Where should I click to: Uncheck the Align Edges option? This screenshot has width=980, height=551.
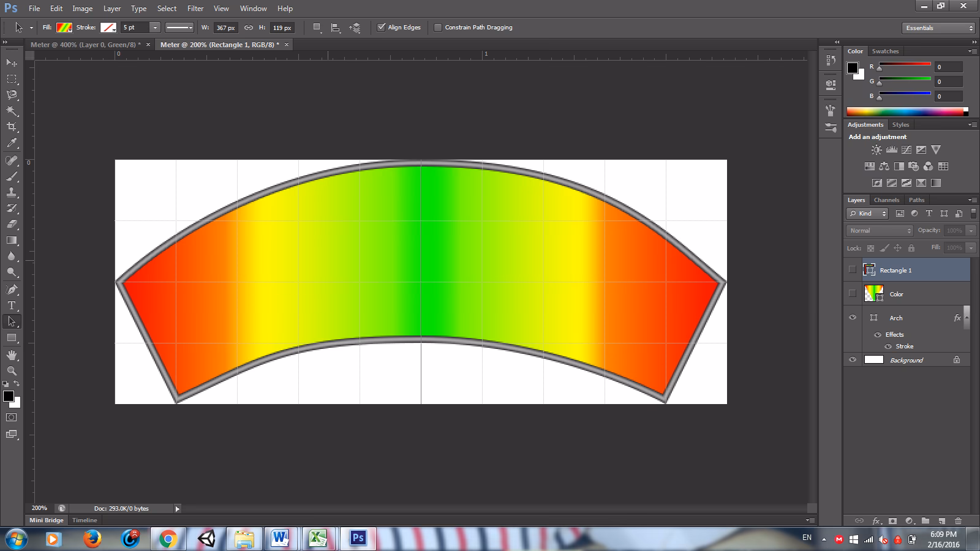point(380,27)
